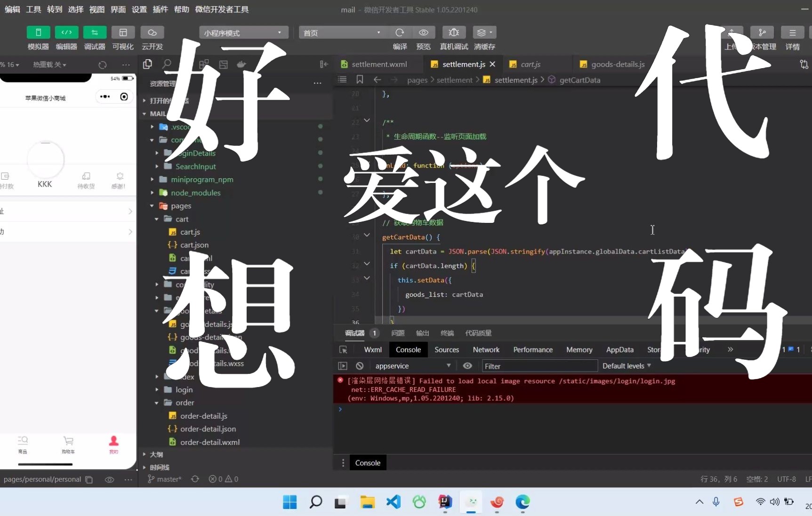Viewport: 812px width, 516px height.
Task: Open the appservice context dropdown
Action: click(x=413, y=366)
